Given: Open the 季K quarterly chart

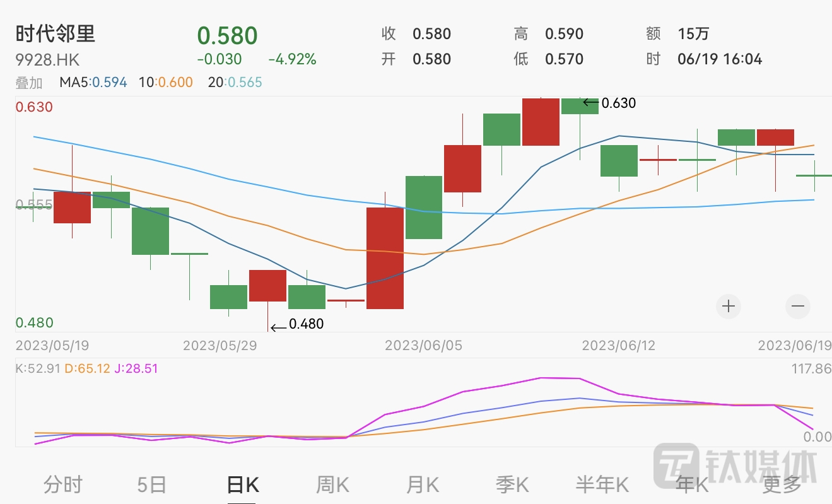Looking at the screenshot, I should point(512,484).
